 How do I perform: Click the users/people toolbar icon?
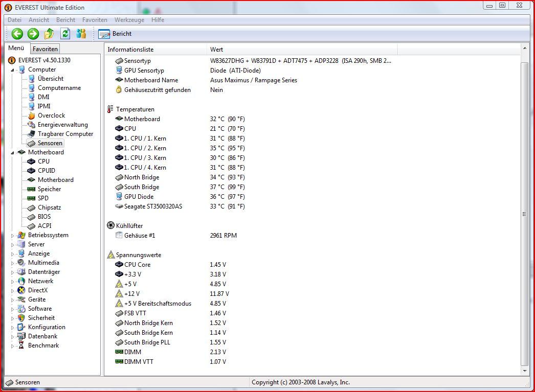pyautogui.click(x=81, y=34)
